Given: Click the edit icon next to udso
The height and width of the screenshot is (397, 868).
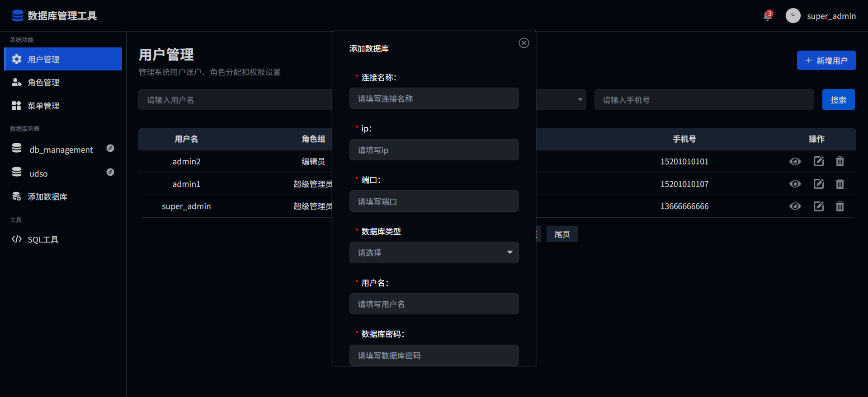Looking at the screenshot, I should pyautogui.click(x=110, y=172).
